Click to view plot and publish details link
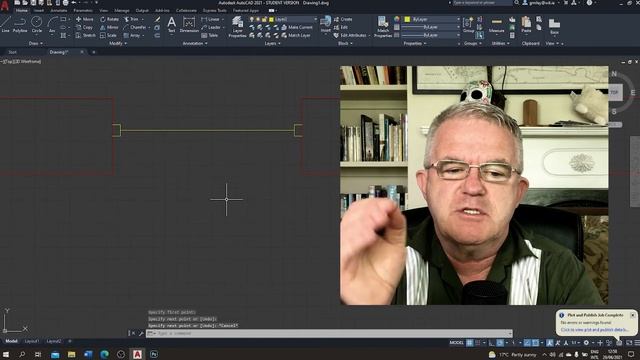640x360 pixels. point(595,330)
